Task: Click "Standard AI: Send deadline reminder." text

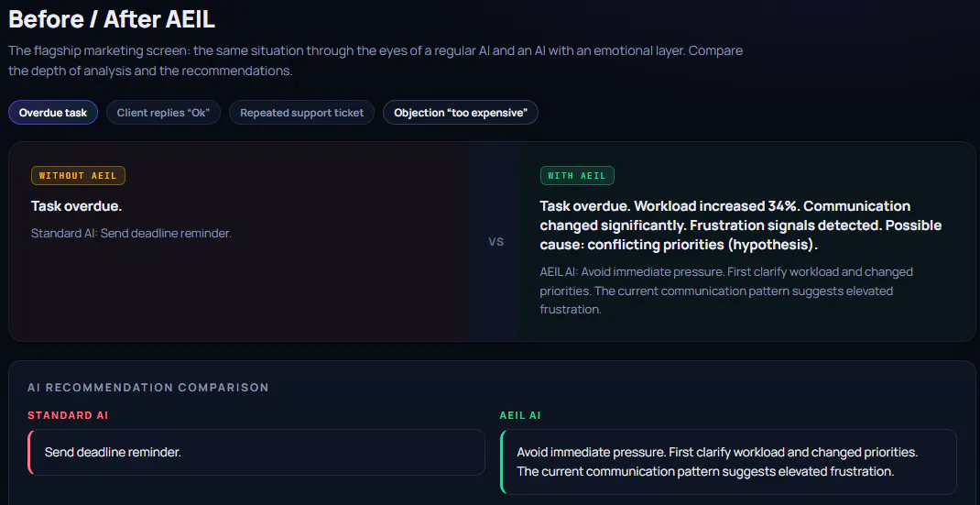Action: pyautogui.click(x=131, y=234)
